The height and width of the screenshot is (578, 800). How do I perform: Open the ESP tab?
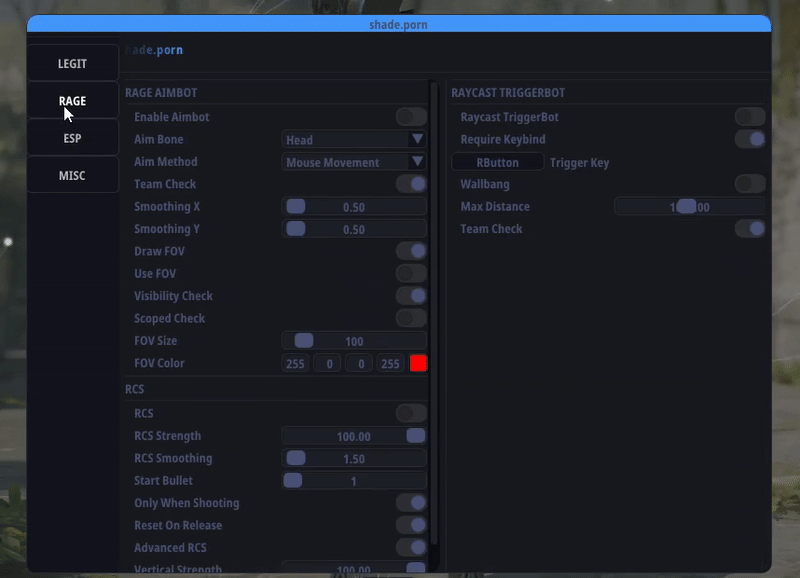72,138
